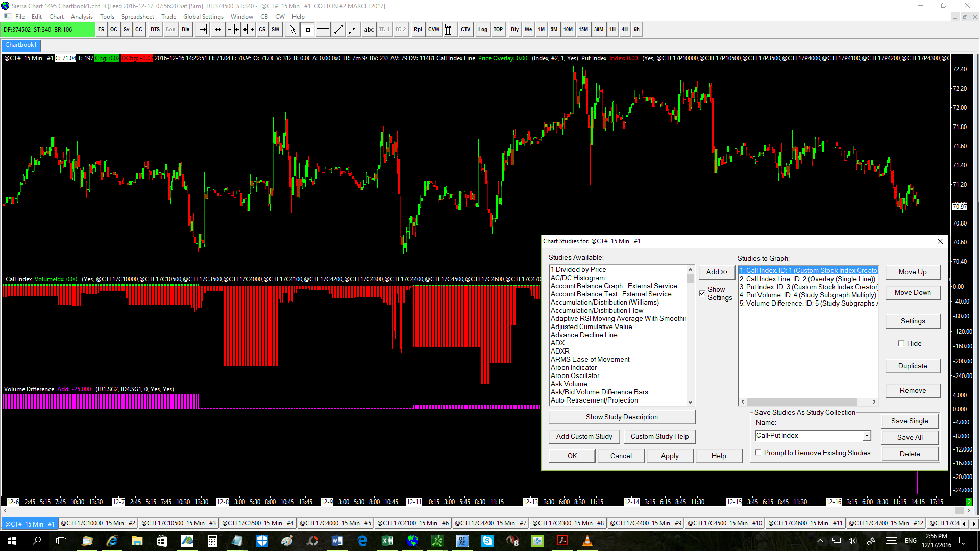Open the Global Settings menu
This screenshot has height=551, width=980.
point(203,17)
